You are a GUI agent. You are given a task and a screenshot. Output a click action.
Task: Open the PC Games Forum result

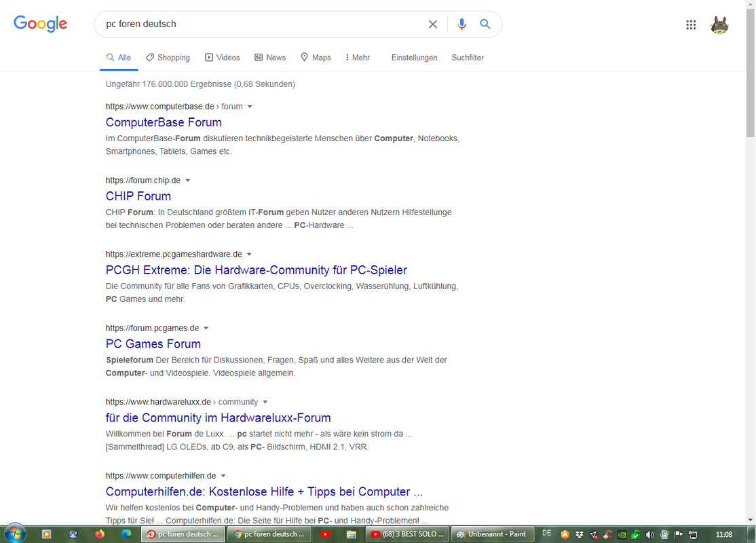[x=153, y=343]
